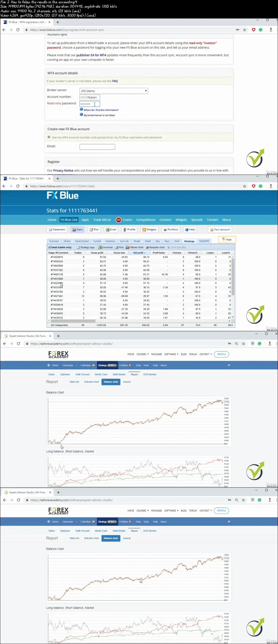This screenshot has width=278, height=644.
Task: Click Download in the grid toolbar
Action: 105,247
